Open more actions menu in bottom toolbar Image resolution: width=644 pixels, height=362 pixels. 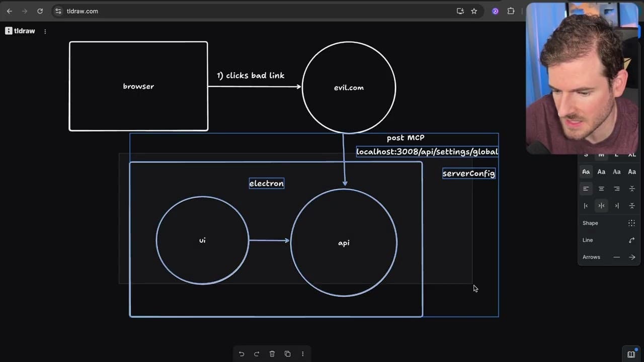[302, 354]
